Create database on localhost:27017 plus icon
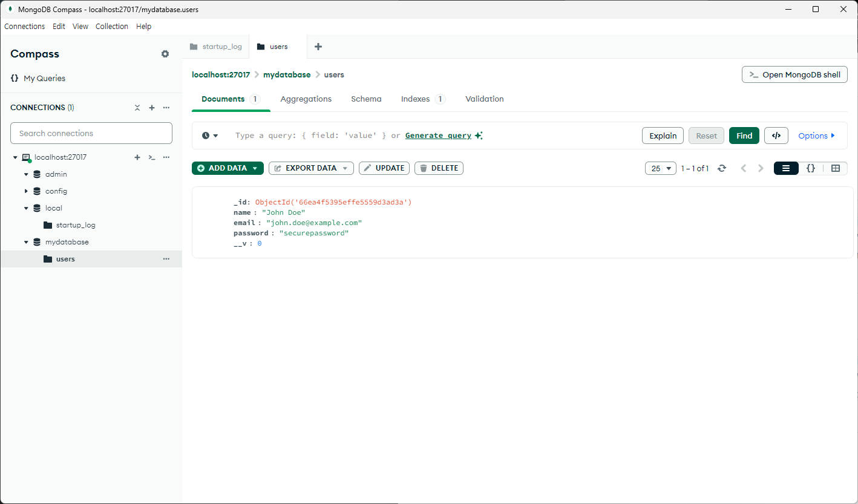Viewport: 858px width, 504px height. (137, 157)
